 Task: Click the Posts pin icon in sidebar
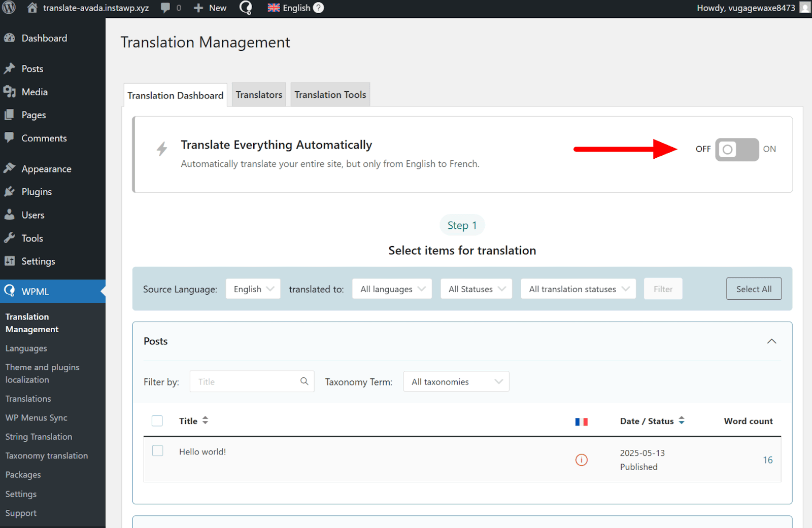[x=10, y=68]
